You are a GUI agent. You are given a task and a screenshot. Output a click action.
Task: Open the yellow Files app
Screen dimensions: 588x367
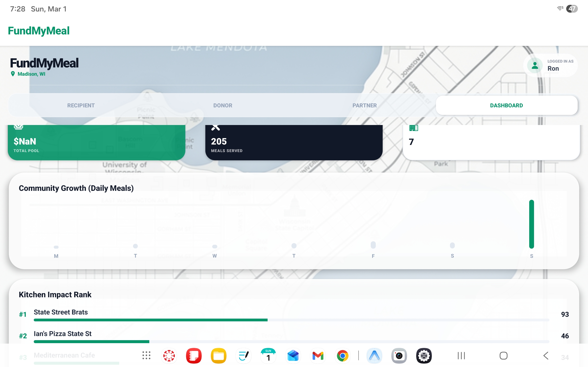point(218,356)
